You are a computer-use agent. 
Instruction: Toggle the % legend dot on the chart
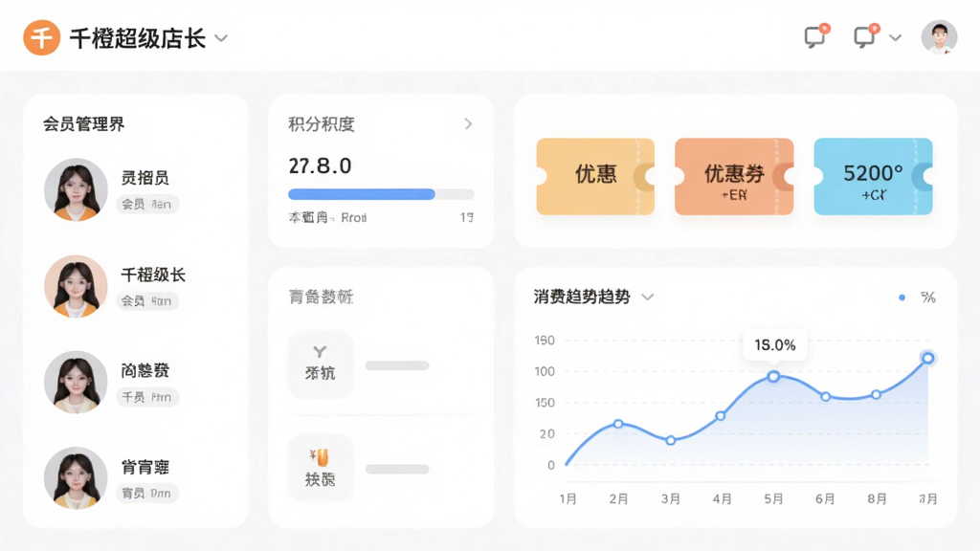(902, 298)
